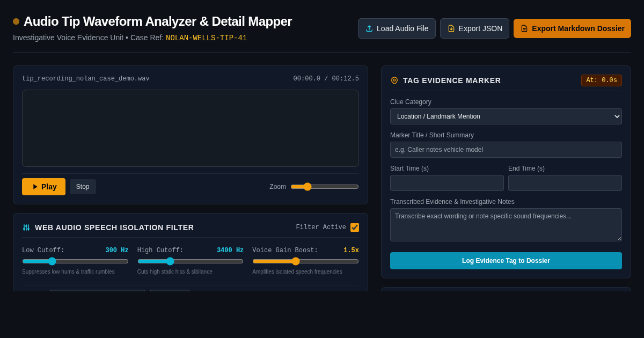
Task: Click the Marker Title input field
Action: 506,150
